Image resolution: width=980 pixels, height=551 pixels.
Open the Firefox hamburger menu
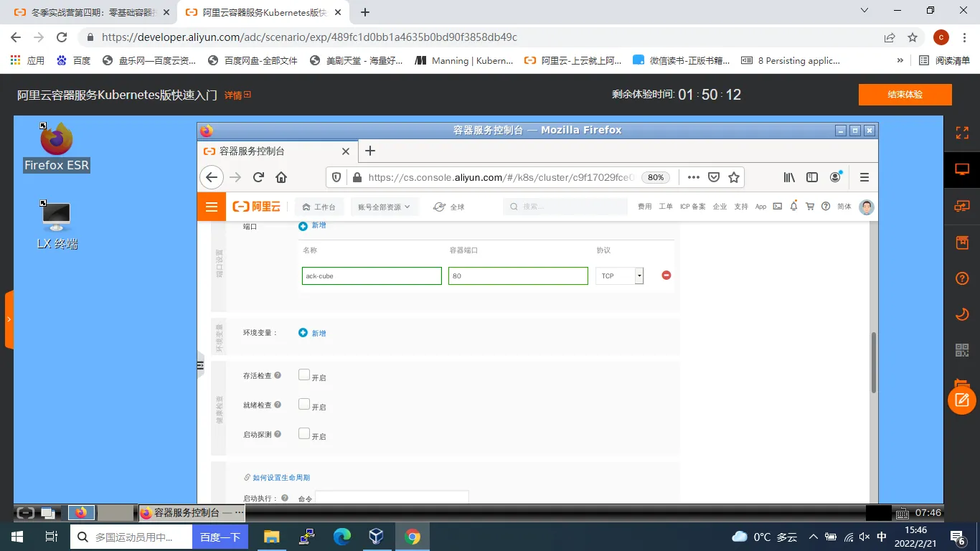tap(864, 177)
